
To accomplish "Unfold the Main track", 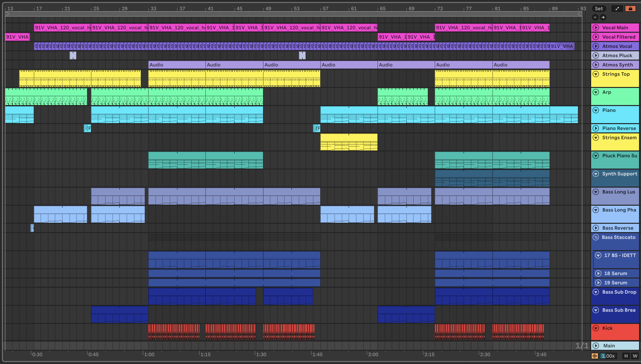I will click(596, 345).
